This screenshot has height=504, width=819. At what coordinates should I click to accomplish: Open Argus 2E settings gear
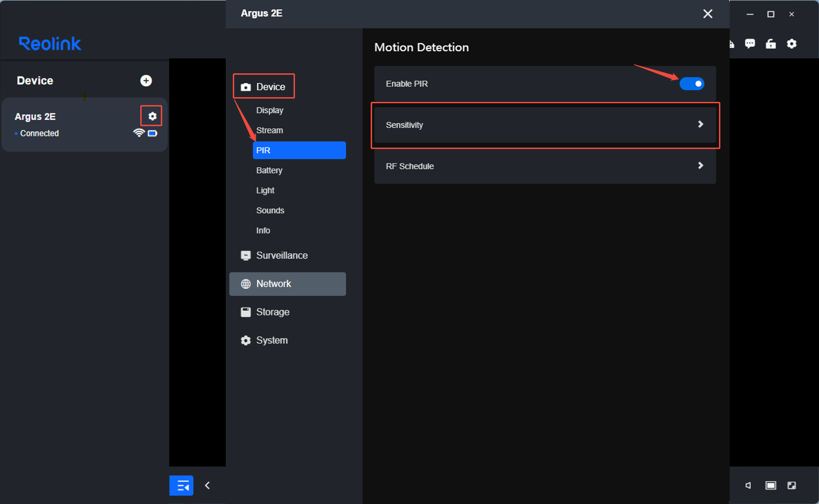click(x=152, y=116)
